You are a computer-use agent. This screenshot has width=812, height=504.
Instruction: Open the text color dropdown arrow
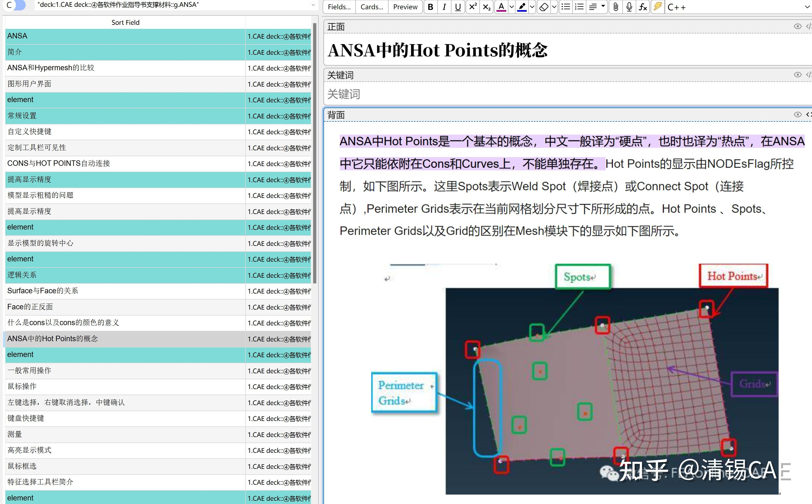click(511, 7)
